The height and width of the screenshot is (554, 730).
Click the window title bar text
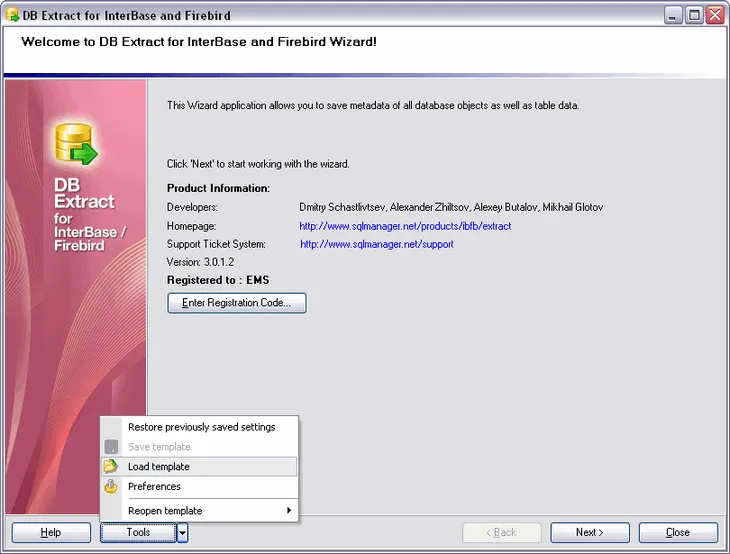coord(127,15)
